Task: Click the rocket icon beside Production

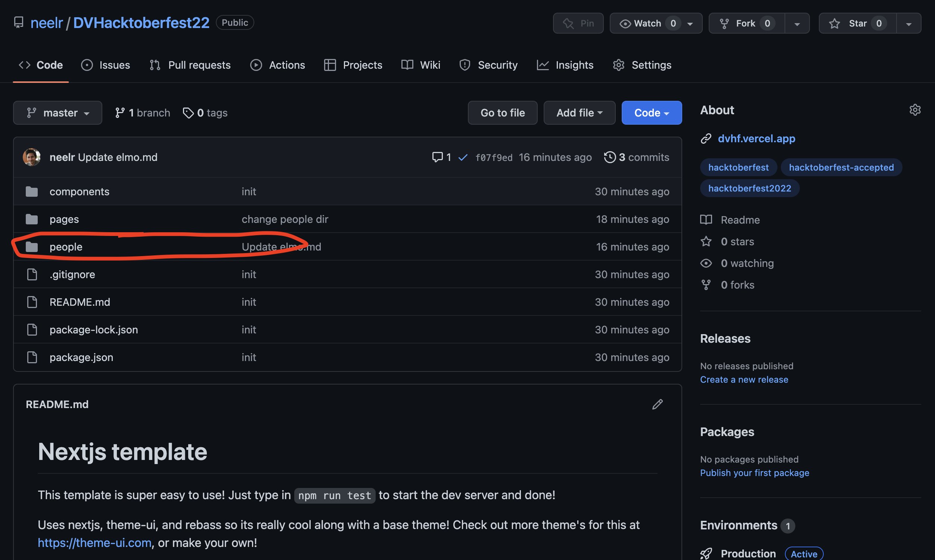Action: (x=706, y=554)
